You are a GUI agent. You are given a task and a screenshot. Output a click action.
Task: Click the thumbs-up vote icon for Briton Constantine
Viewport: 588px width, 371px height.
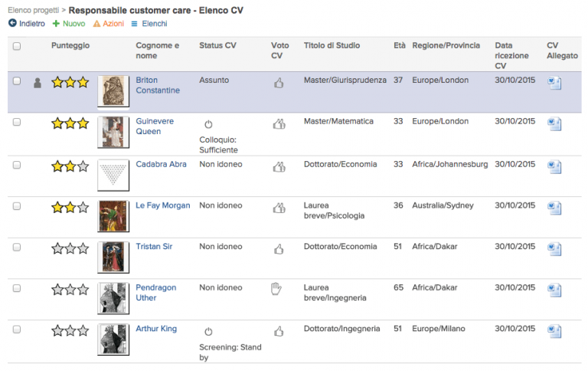click(279, 83)
